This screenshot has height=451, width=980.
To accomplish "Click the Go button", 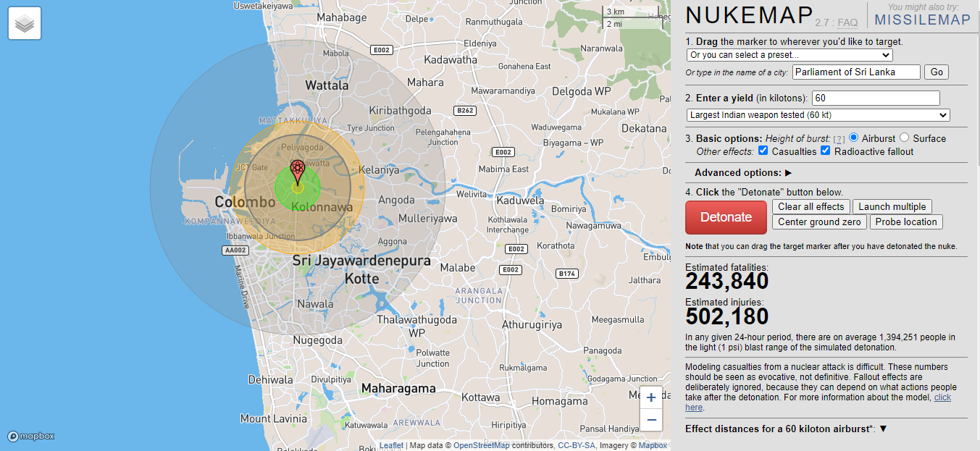I will [x=937, y=72].
